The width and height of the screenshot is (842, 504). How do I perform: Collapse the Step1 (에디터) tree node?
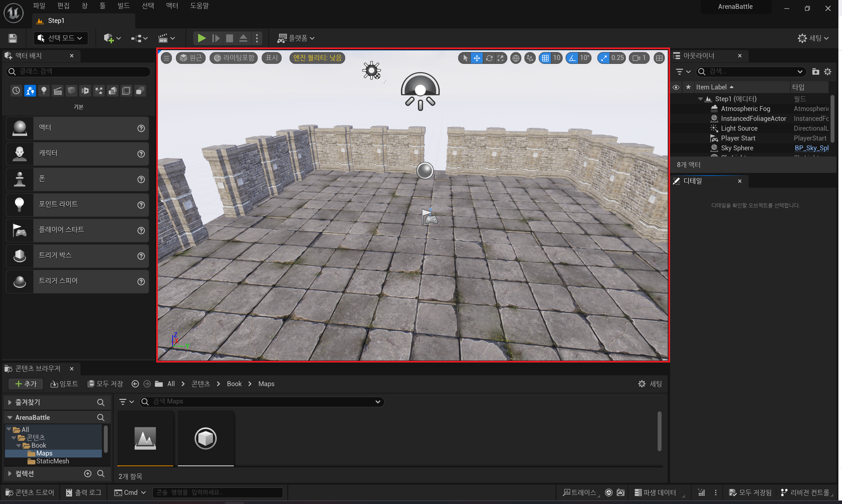701,99
